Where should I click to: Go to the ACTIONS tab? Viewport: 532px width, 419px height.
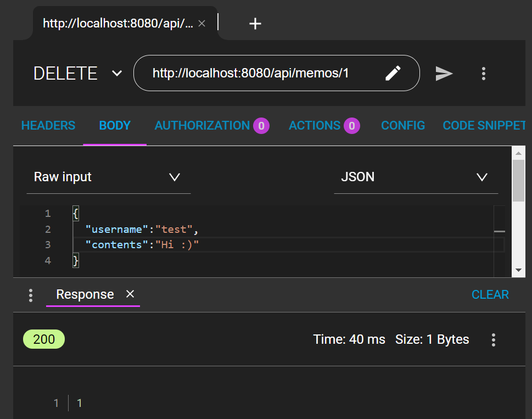(324, 126)
